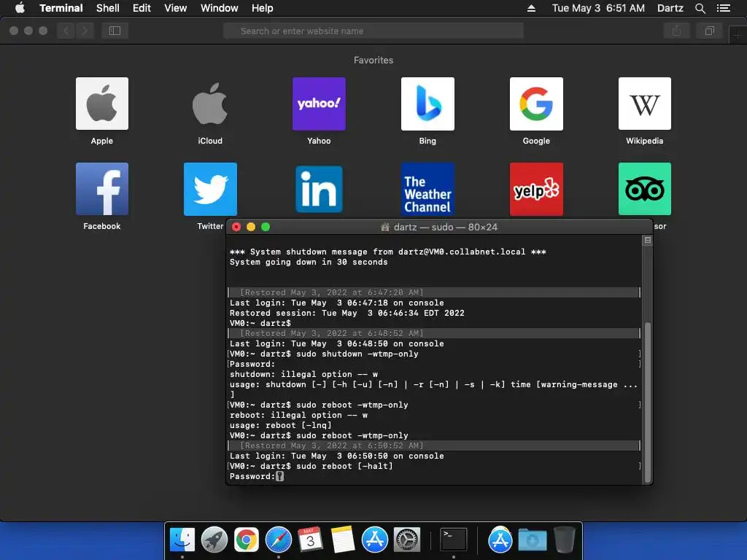This screenshot has width=747, height=560.
Task: Open Finder from the Dock
Action: (x=182, y=540)
